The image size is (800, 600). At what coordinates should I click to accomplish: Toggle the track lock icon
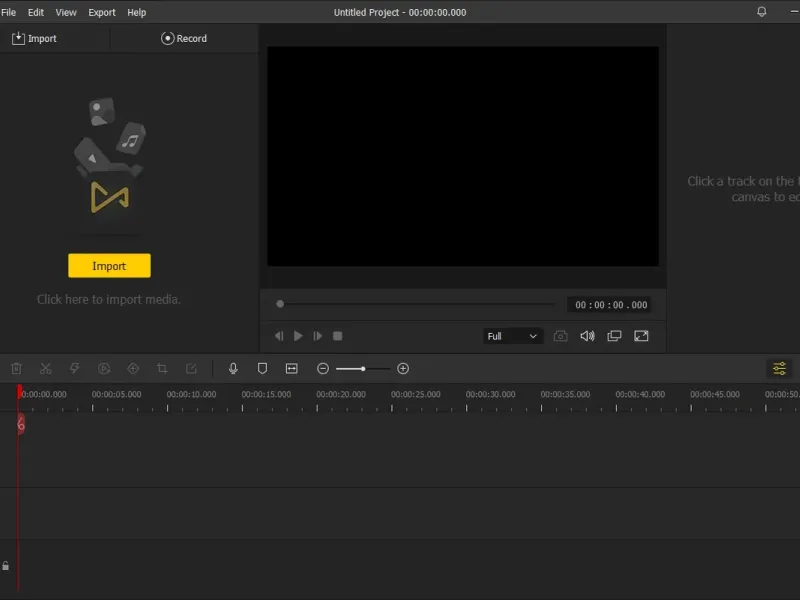(6, 566)
